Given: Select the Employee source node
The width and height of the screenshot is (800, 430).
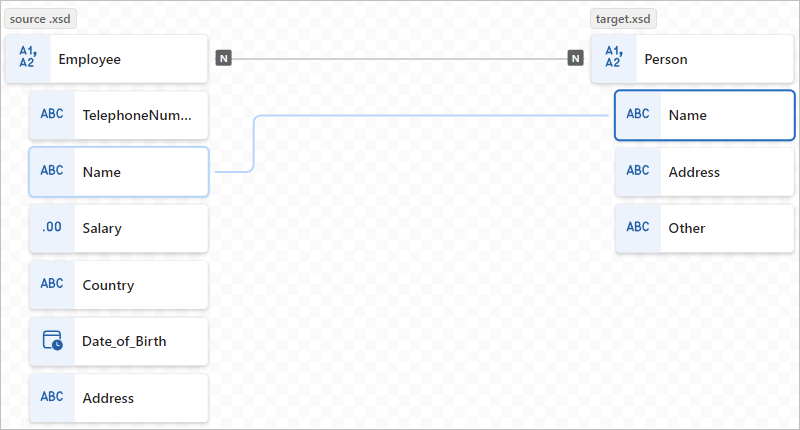Looking at the screenshot, I should [120, 59].
